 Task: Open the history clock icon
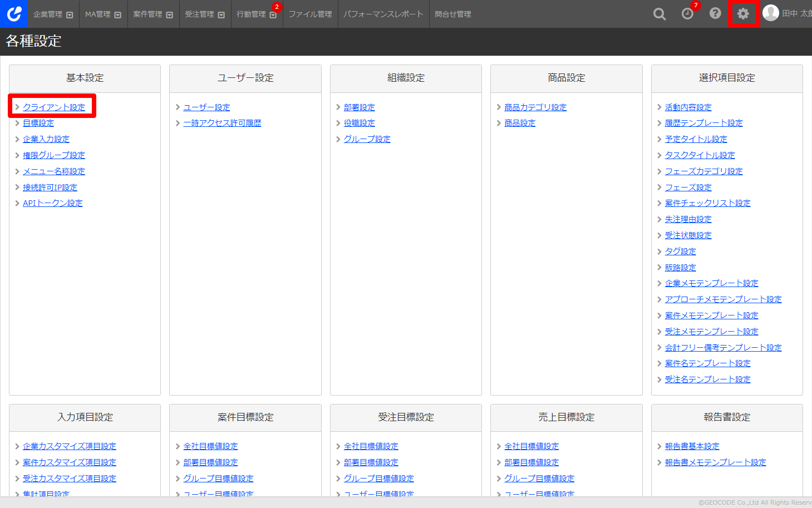[688, 14]
